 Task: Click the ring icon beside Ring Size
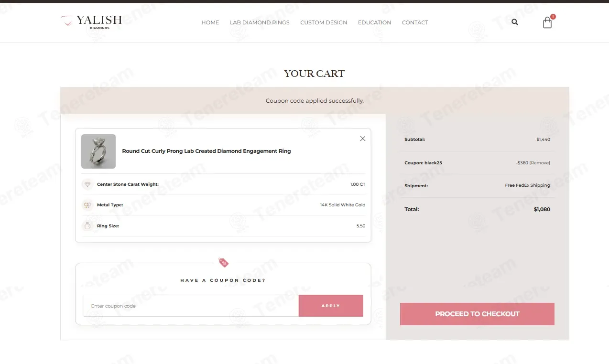click(87, 226)
